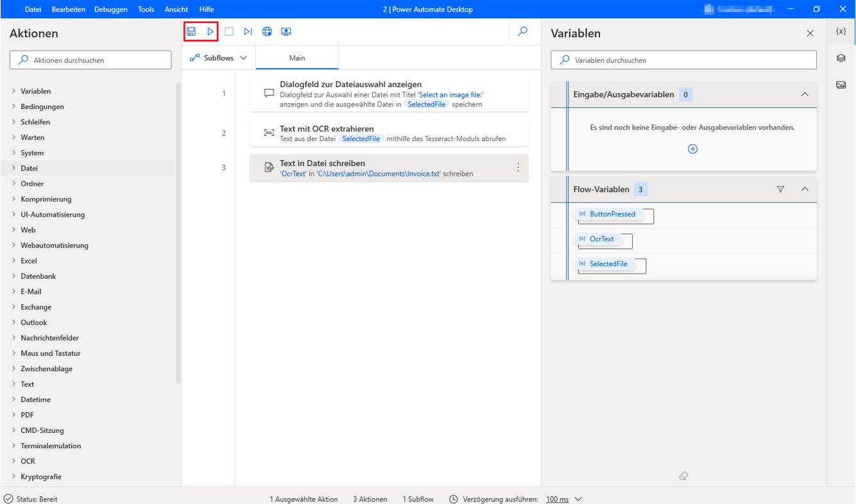Click the message icon of Dialogfeld action
Viewport: 856px width, 504px height.
coord(270,93)
